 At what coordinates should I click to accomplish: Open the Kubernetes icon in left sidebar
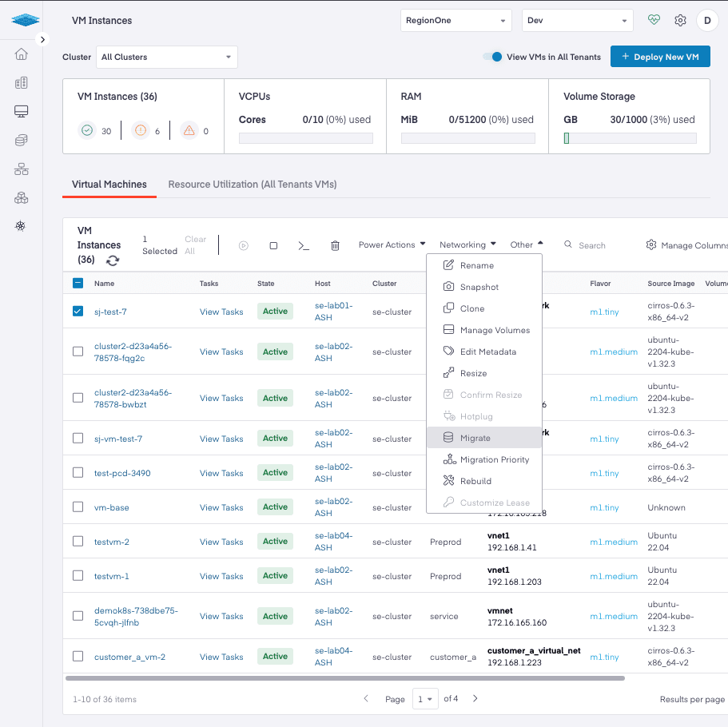click(x=22, y=226)
